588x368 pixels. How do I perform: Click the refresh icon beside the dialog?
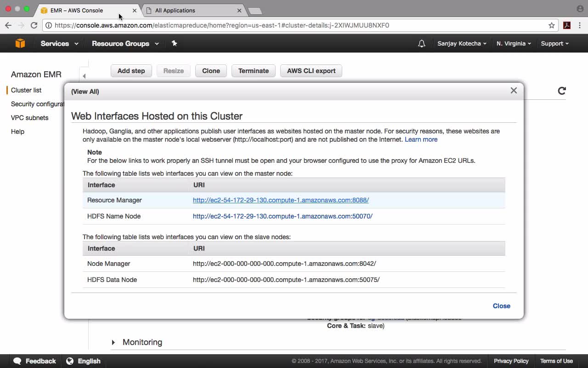pos(561,91)
